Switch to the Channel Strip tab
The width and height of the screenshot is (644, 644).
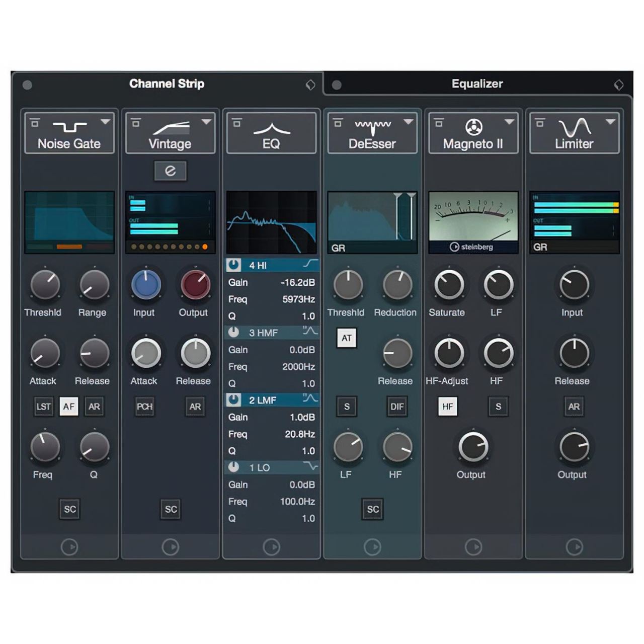tap(167, 84)
